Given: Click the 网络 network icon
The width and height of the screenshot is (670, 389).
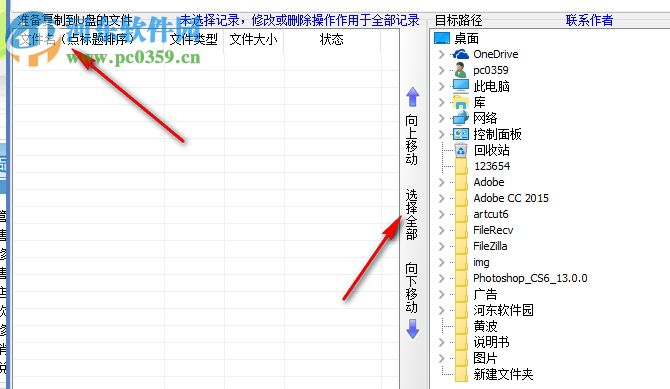Looking at the screenshot, I should pos(461,118).
